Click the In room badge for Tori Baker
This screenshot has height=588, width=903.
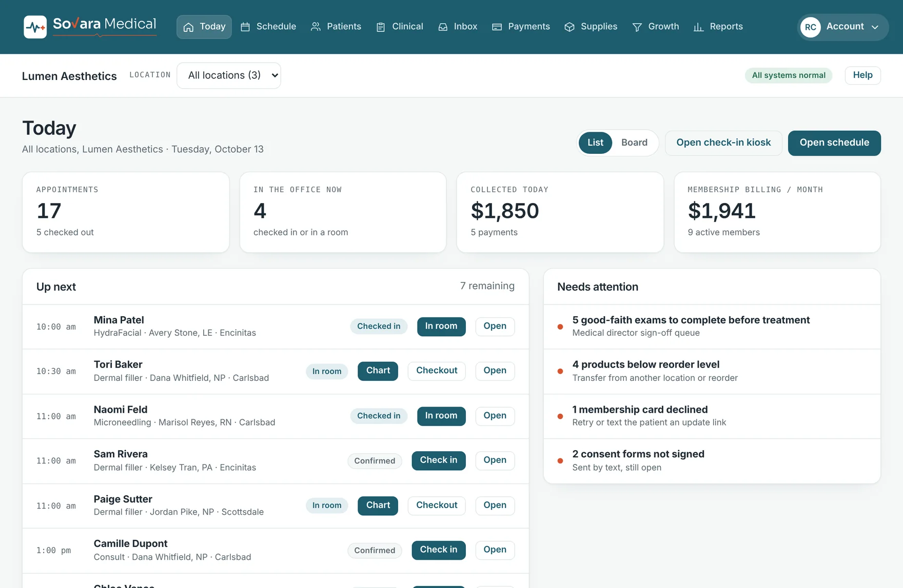[327, 372]
